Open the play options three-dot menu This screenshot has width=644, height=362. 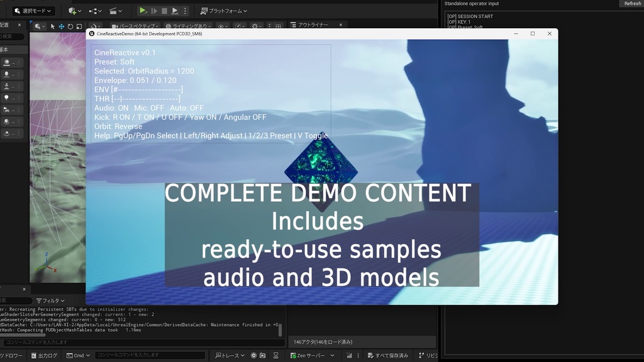[185, 11]
